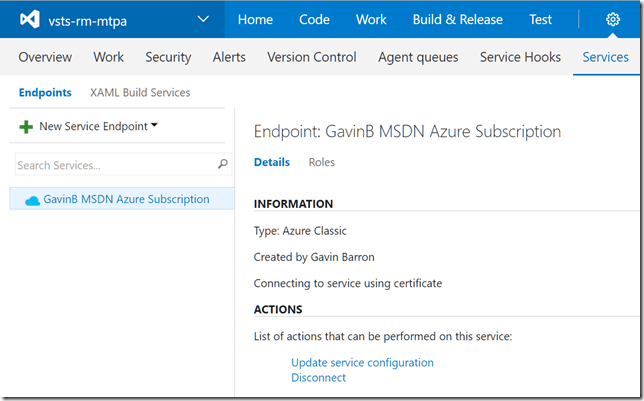Select GavinB MSDN Azure Subscription endpoint

(x=126, y=199)
